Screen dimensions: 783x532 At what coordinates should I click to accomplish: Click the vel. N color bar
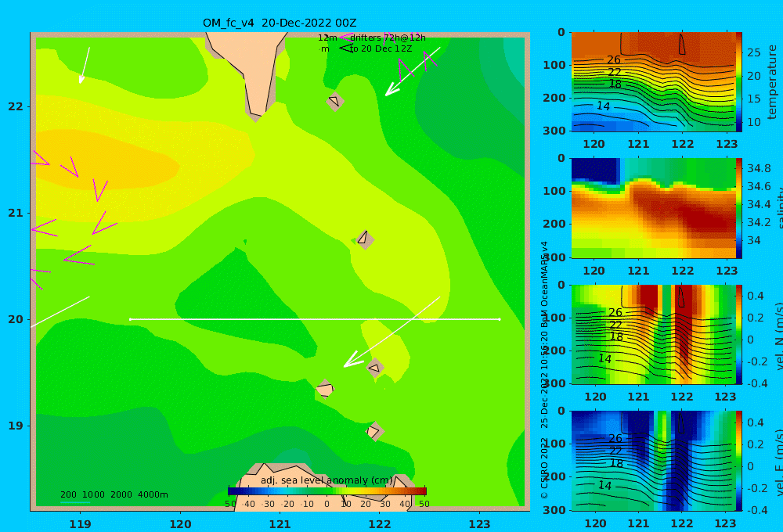point(739,334)
